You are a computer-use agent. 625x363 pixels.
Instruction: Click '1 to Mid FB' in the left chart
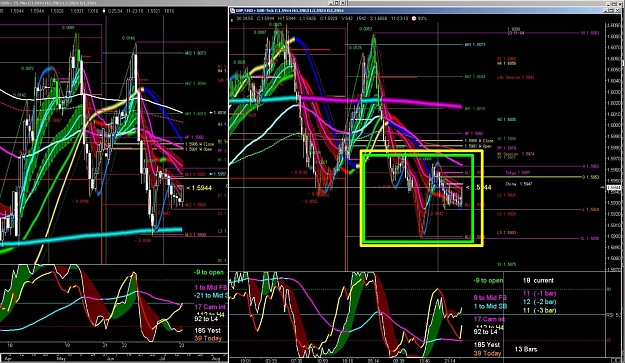(211, 287)
